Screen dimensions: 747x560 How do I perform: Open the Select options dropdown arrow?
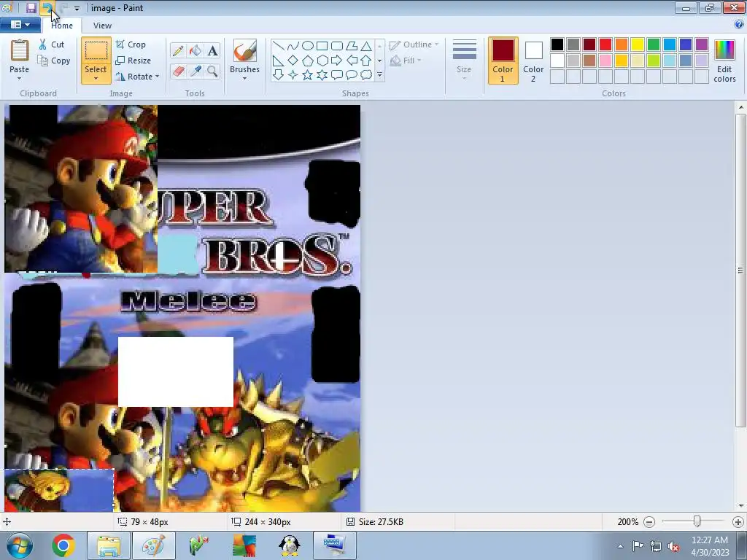[96, 79]
